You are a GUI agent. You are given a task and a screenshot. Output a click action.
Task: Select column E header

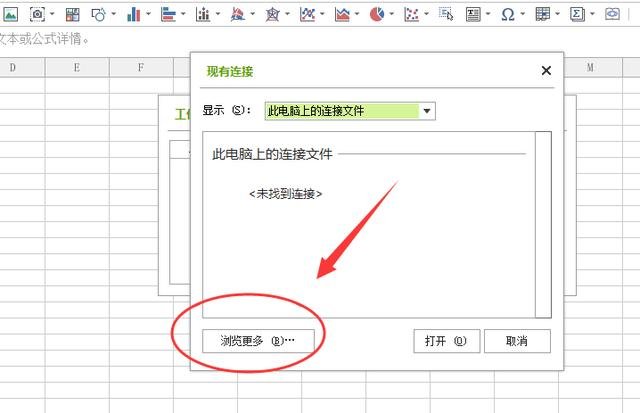pyautogui.click(x=77, y=67)
